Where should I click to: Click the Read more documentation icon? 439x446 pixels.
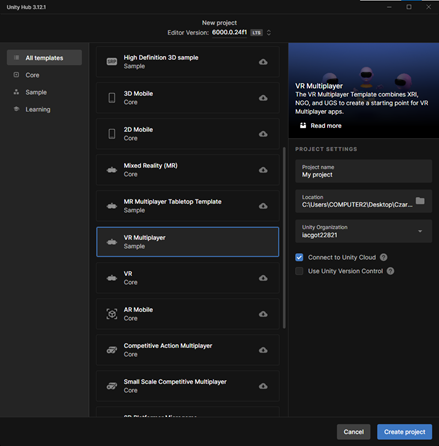click(303, 125)
